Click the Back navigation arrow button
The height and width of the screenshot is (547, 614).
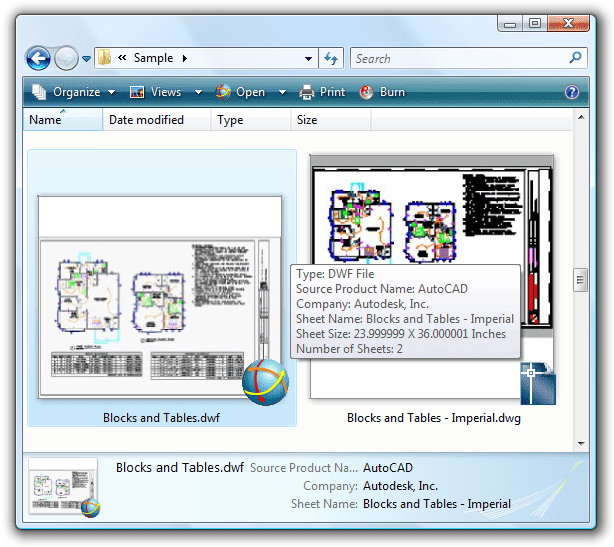pos(38,58)
